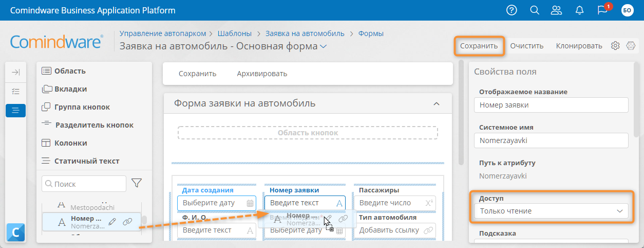644x248 pixels.
Task: Click the Путь к атрибуту value Nomerzayavki
Action: tap(503, 175)
